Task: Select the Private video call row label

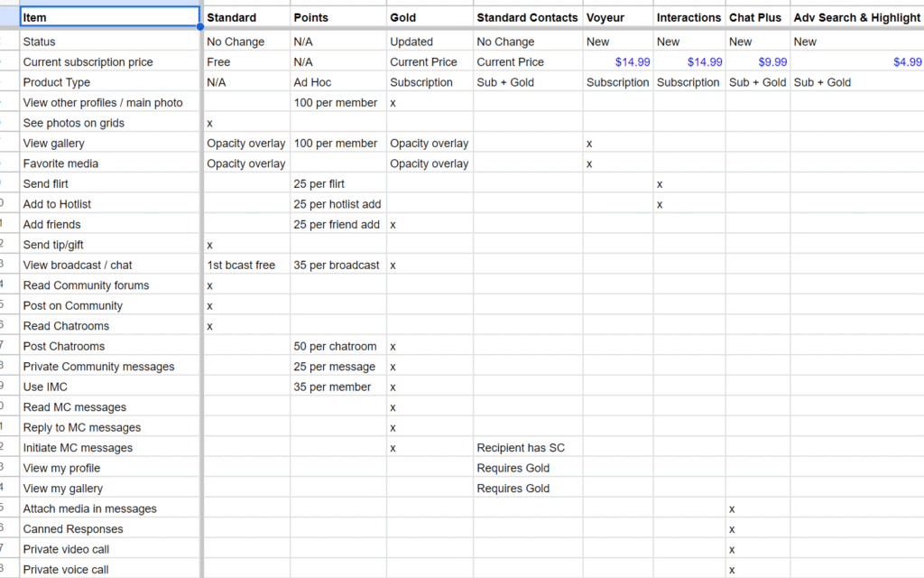Action: [x=108, y=549]
